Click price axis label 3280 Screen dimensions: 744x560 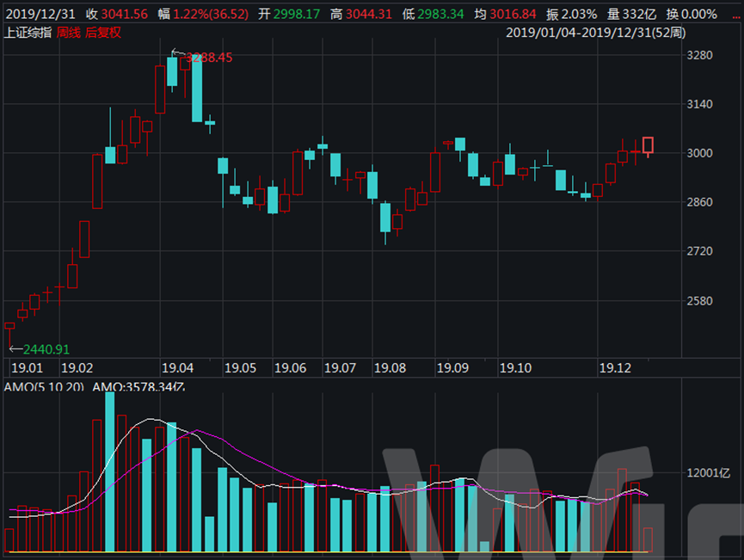699,55
